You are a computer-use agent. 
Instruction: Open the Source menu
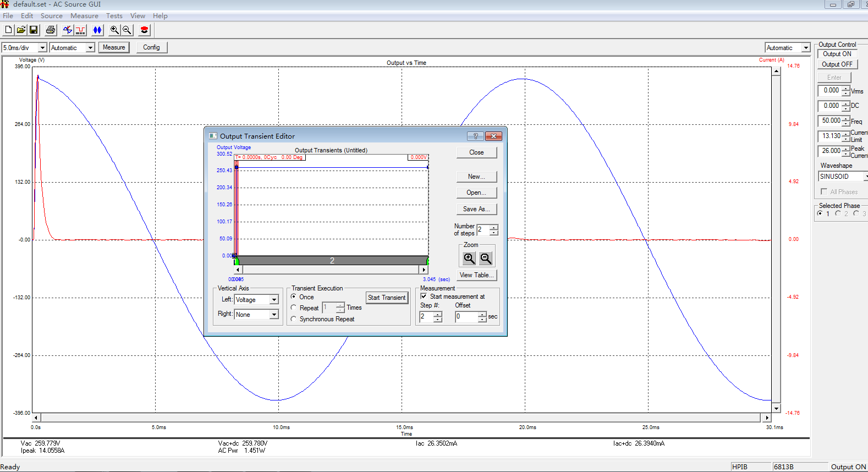point(51,16)
